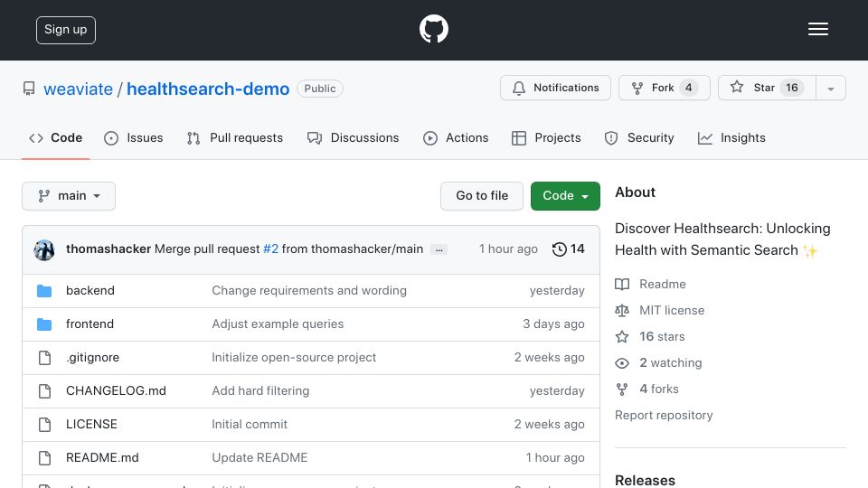868x488 pixels.
Task: Click the '1 hour ago' commit timestamp
Action: pyautogui.click(x=508, y=249)
